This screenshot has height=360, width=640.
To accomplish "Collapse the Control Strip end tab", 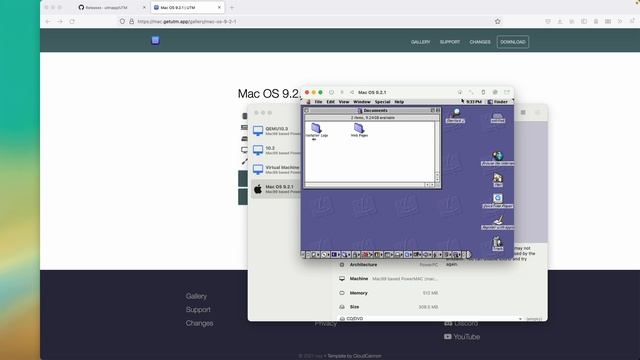I will coord(469,254).
